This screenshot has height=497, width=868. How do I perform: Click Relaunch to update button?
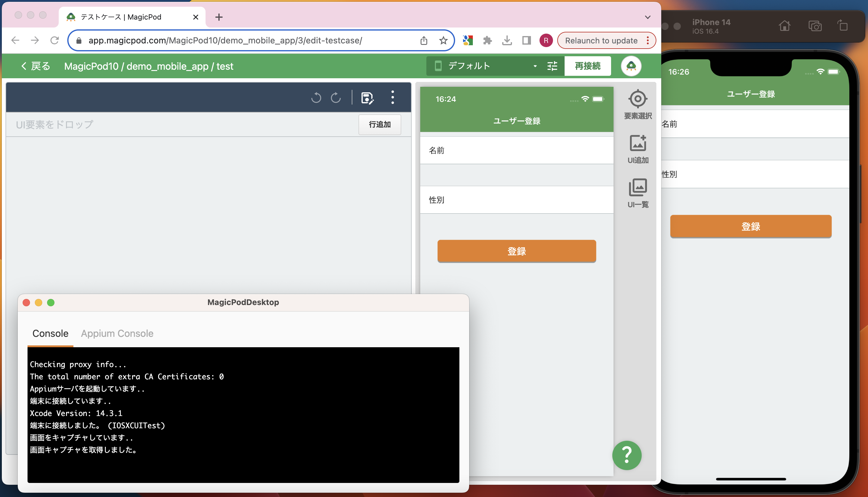tap(601, 41)
